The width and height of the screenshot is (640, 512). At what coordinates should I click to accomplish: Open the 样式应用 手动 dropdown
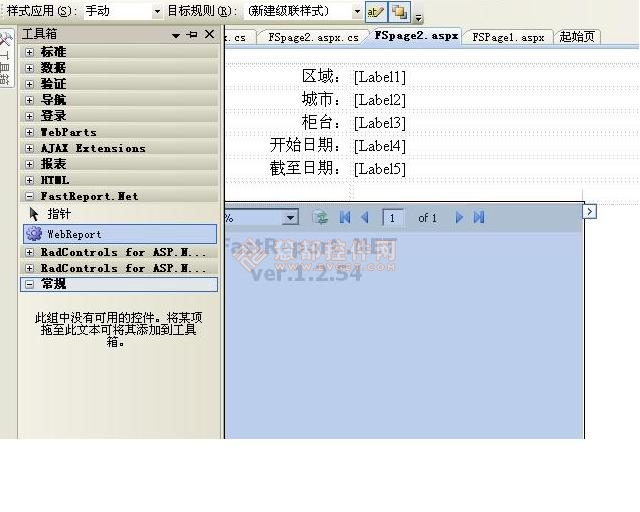point(157,12)
